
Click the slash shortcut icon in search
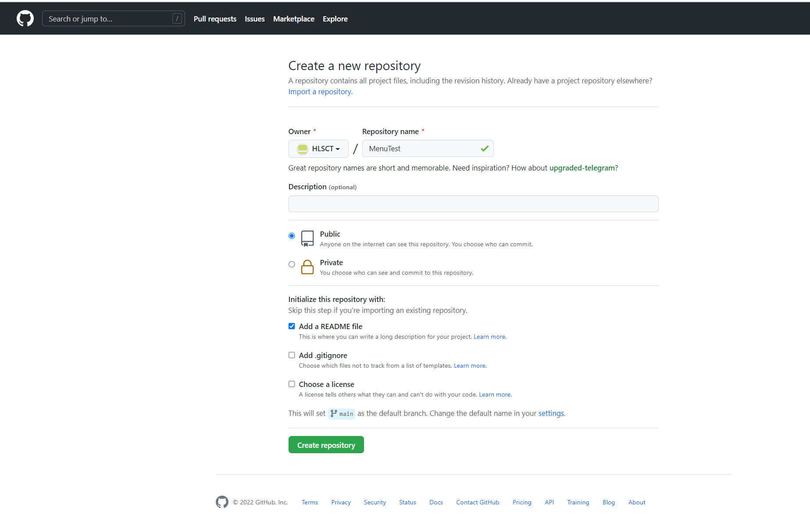(x=177, y=18)
